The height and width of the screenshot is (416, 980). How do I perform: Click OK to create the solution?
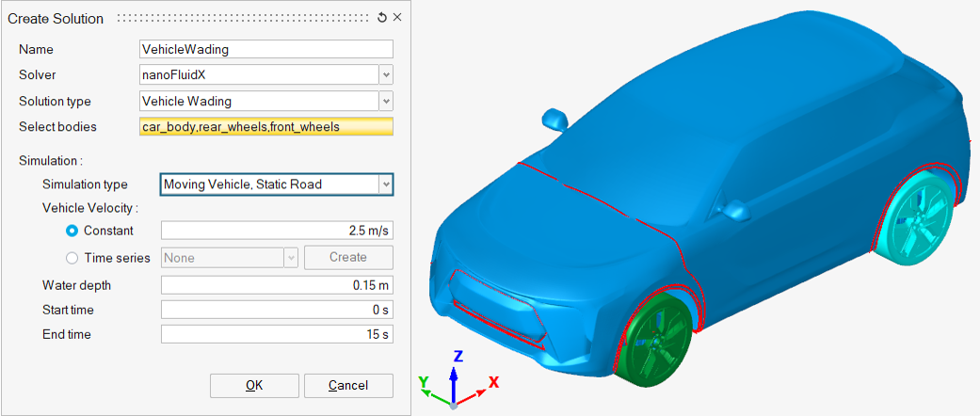[254, 386]
